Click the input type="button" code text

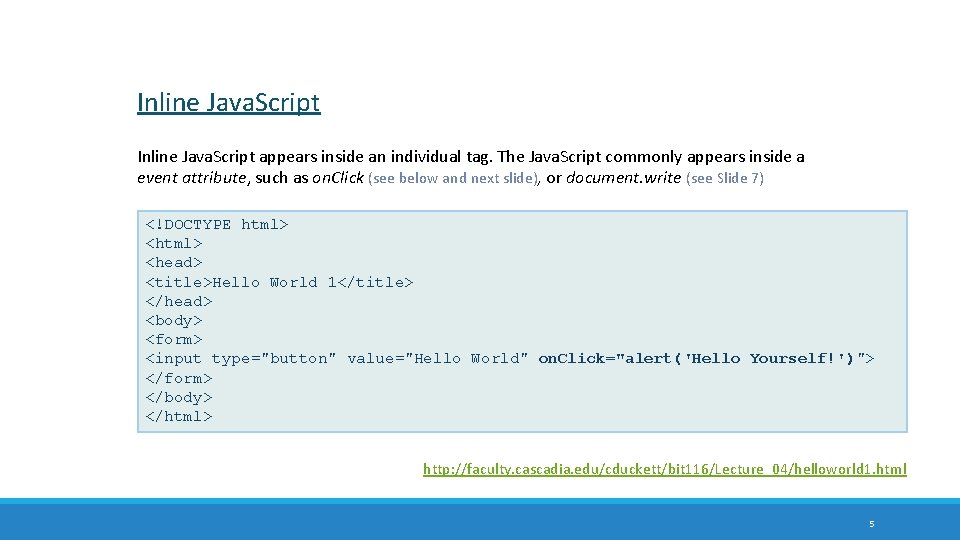[241, 359]
